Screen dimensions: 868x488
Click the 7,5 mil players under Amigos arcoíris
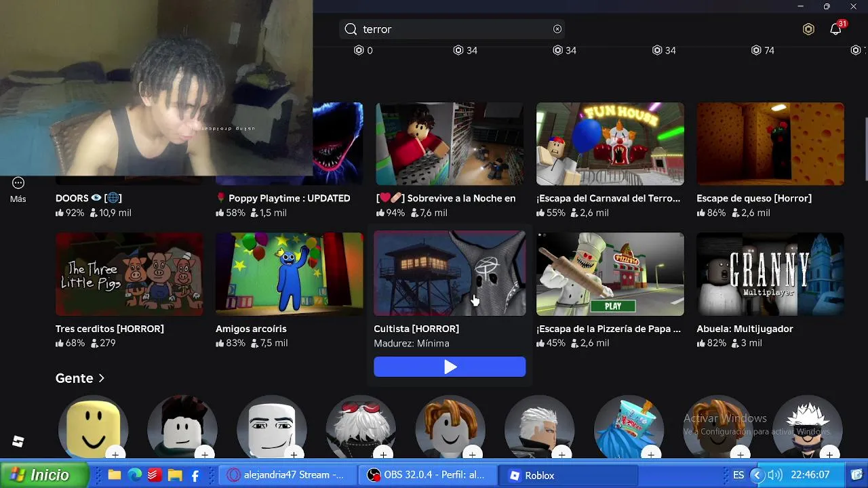pos(269,343)
